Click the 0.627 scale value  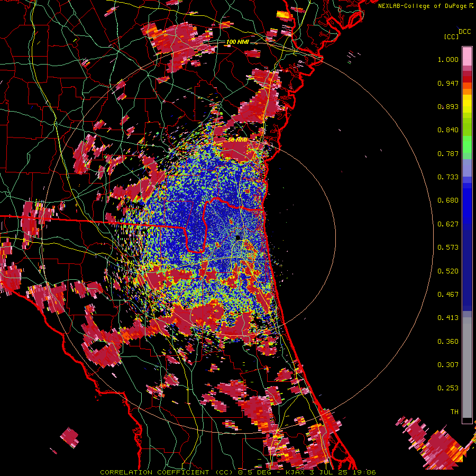(448, 224)
